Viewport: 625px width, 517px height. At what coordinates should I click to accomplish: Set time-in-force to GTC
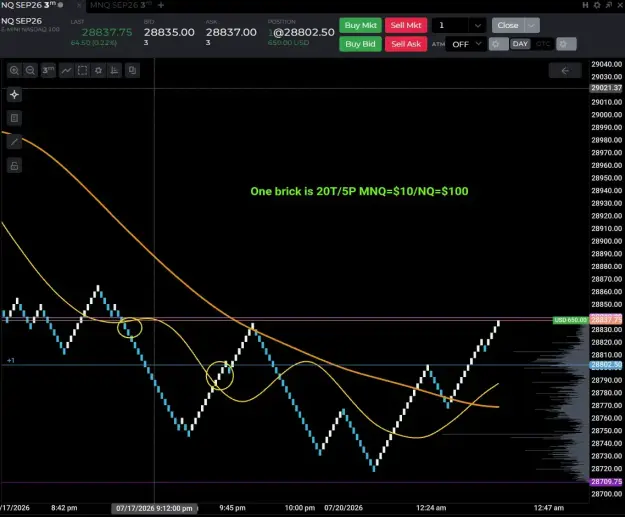tap(543, 44)
